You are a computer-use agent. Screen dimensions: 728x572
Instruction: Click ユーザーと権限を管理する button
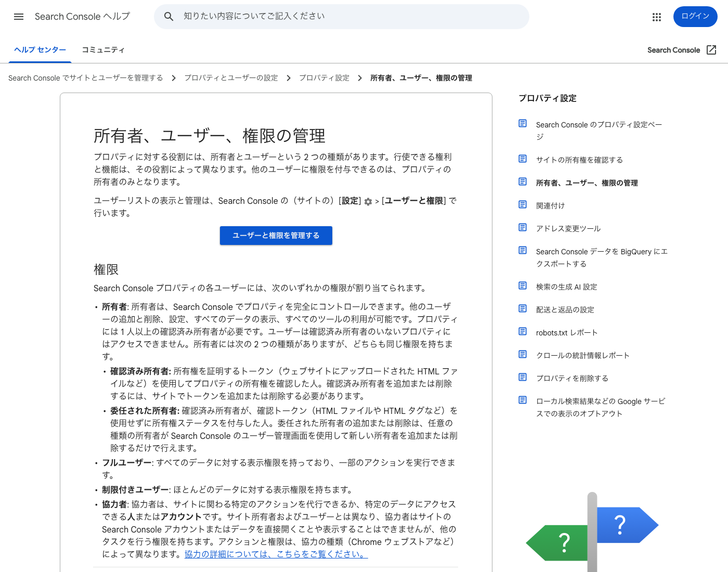point(276,236)
